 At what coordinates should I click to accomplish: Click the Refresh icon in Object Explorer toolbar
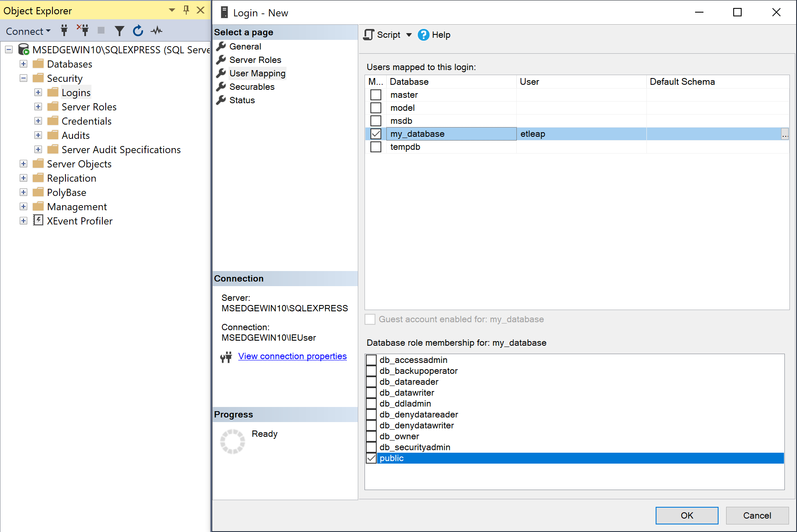pos(138,30)
